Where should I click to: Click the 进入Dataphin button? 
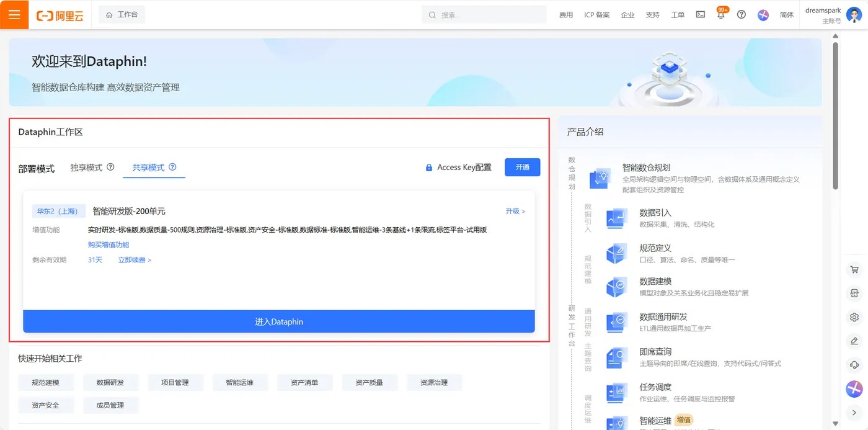click(x=279, y=321)
